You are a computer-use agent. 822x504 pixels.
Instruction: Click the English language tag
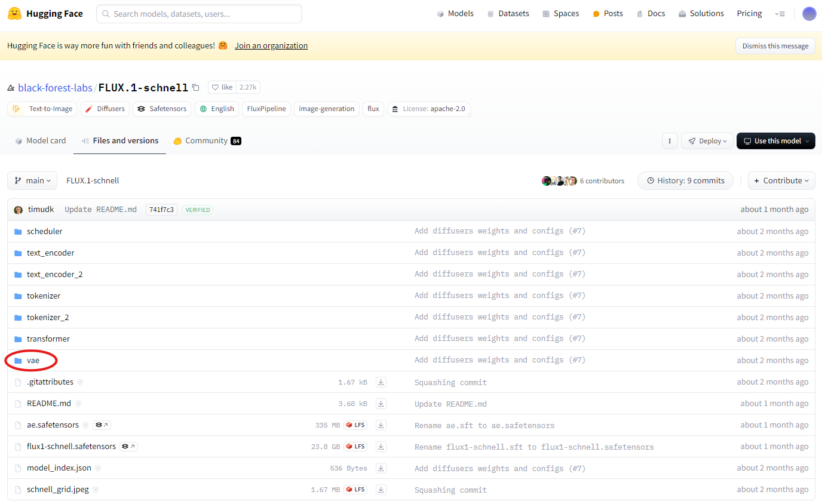pos(217,109)
